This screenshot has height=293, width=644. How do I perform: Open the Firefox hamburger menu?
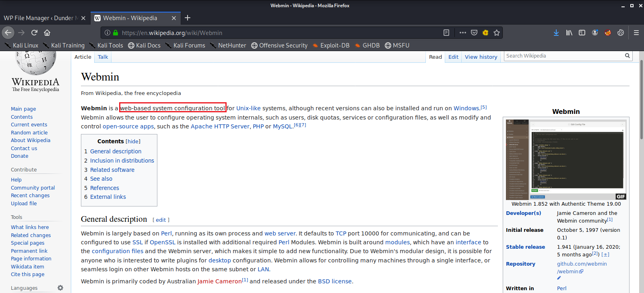636,33
